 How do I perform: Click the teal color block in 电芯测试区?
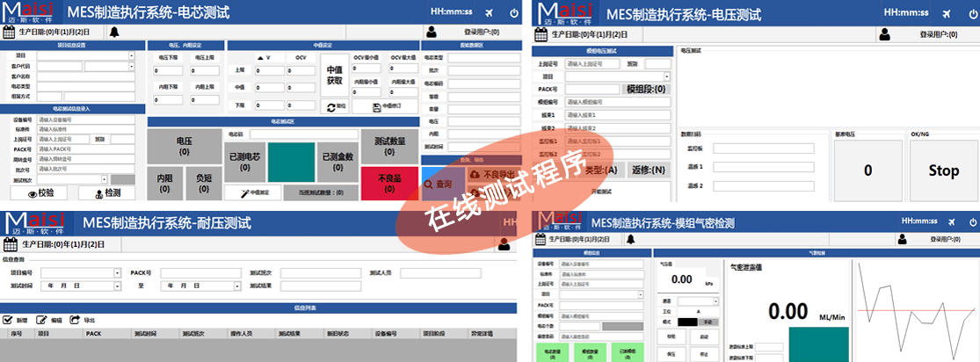click(x=290, y=156)
